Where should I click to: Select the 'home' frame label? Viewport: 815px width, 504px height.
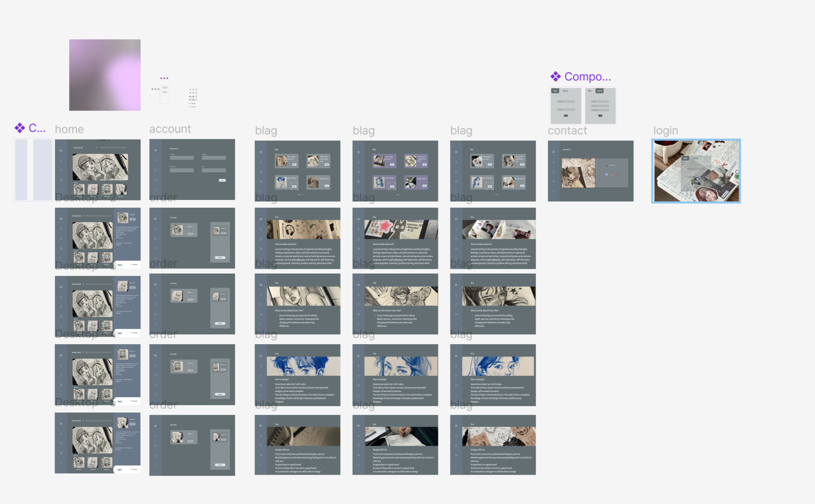69,129
